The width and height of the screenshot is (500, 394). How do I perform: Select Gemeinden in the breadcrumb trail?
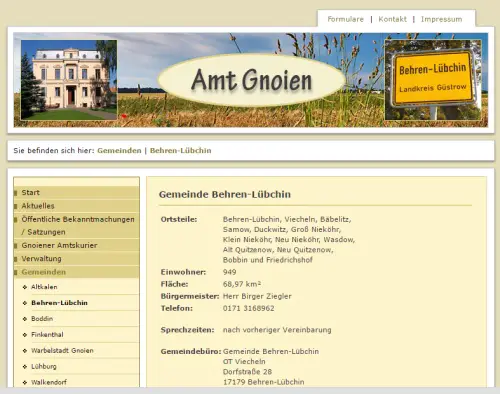tap(119, 151)
